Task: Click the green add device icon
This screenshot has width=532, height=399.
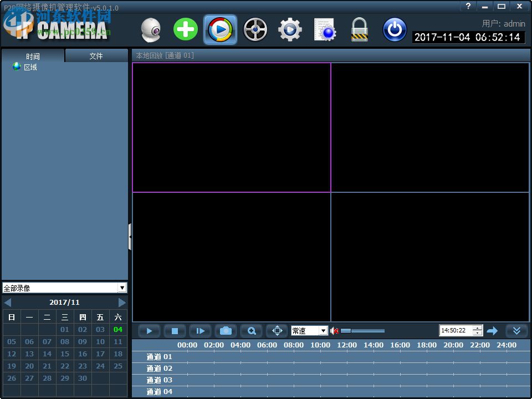Action: tap(185, 29)
